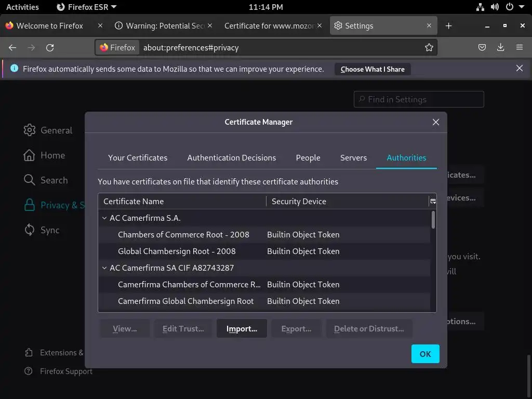This screenshot has width=532, height=399.
Task: Select Chambers of Commerce Root - 2008 row
Action: (x=264, y=235)
